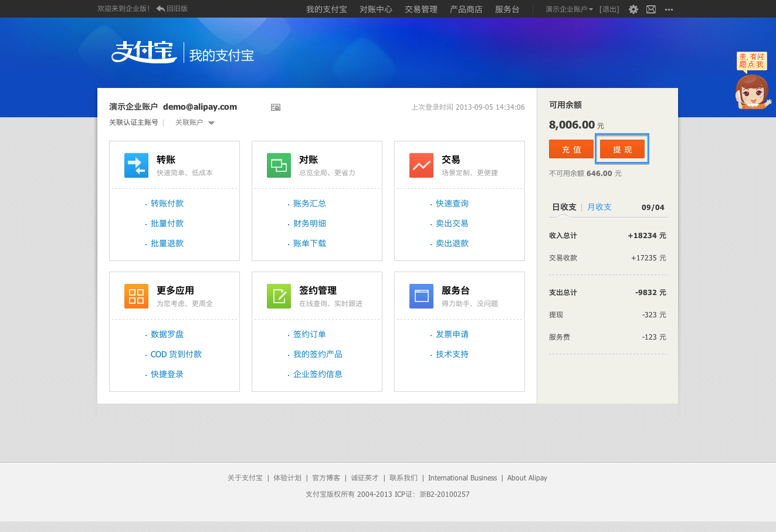Open the 我的签约产品 link

click(318, 354)
